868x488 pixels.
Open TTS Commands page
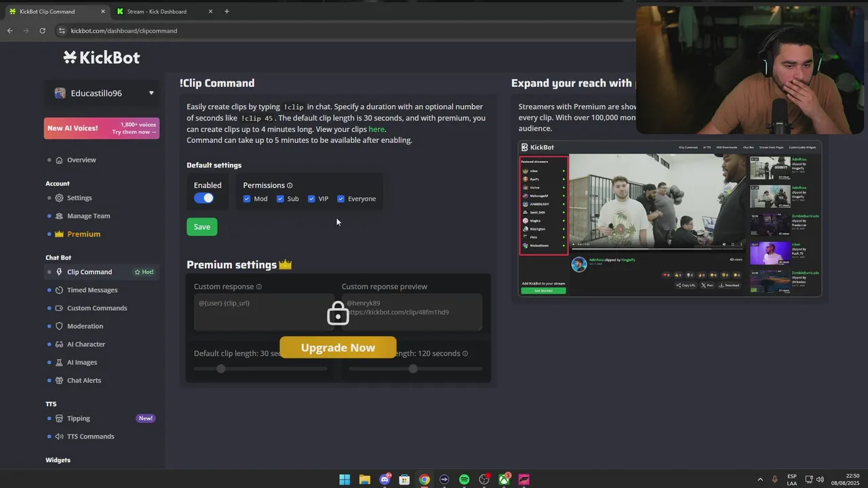[90, 436]
